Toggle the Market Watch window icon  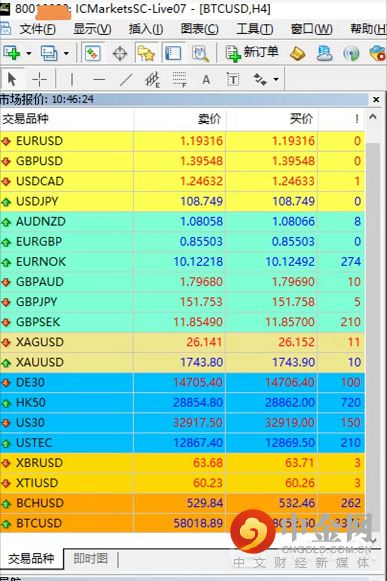tap(92, 54)
